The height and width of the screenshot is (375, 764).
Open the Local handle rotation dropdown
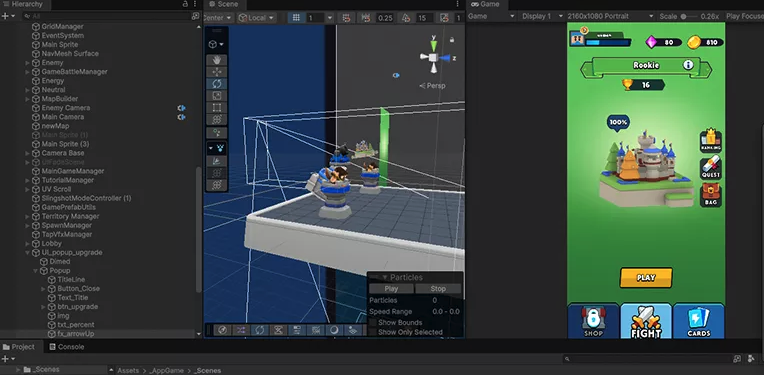(257, 18)
